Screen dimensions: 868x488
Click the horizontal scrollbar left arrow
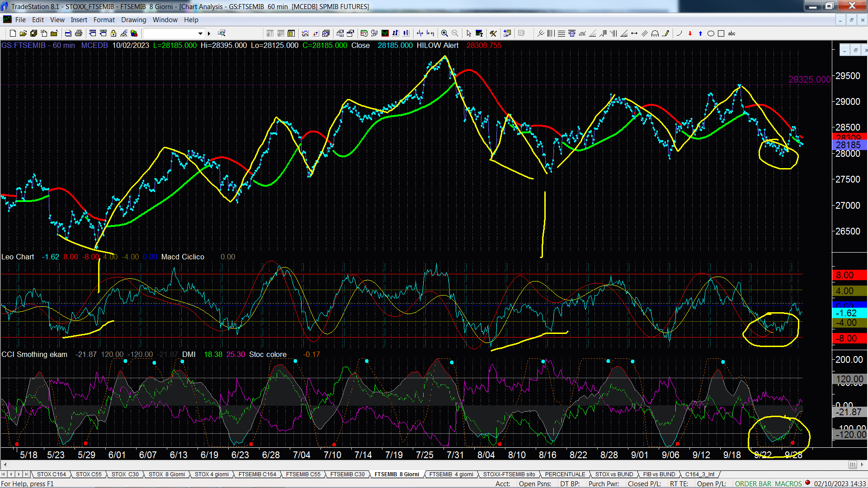tap(5, 465)
